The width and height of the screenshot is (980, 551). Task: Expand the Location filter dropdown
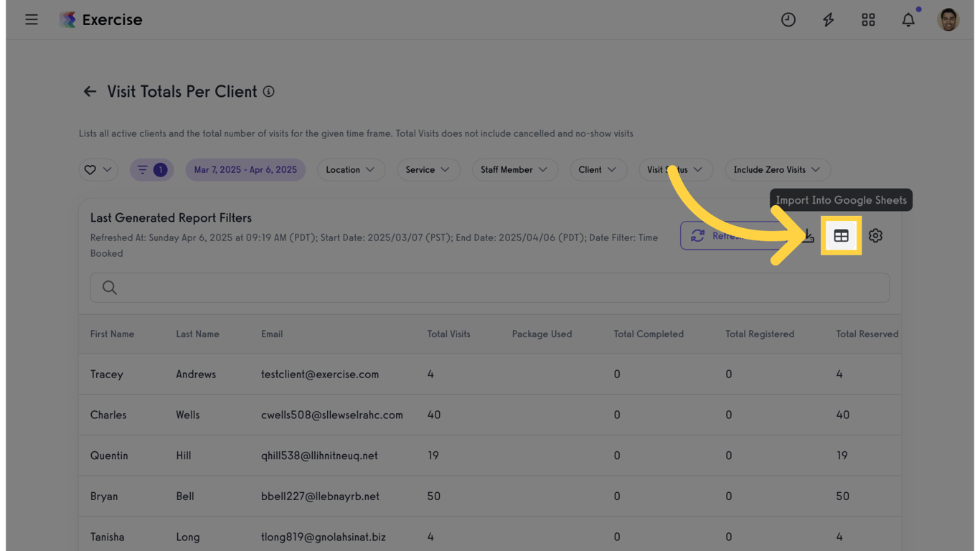pyautogui.click(x=351, y=169)
